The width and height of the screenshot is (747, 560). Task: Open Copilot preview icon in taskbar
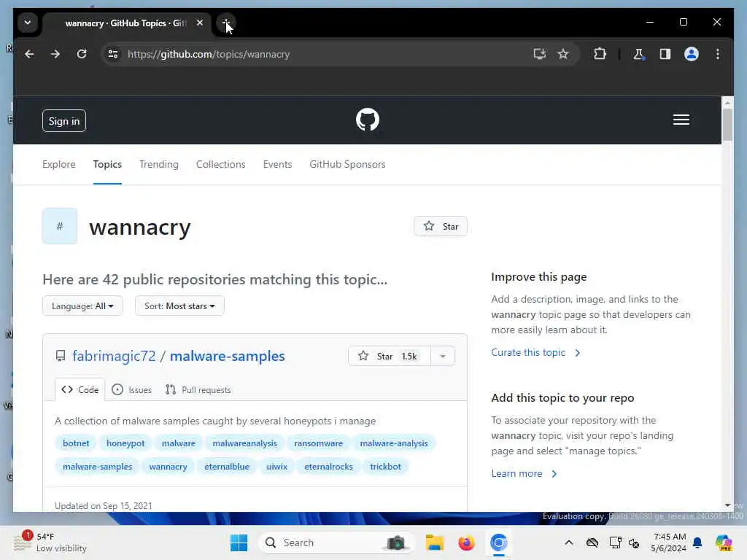tap(724, 542)
